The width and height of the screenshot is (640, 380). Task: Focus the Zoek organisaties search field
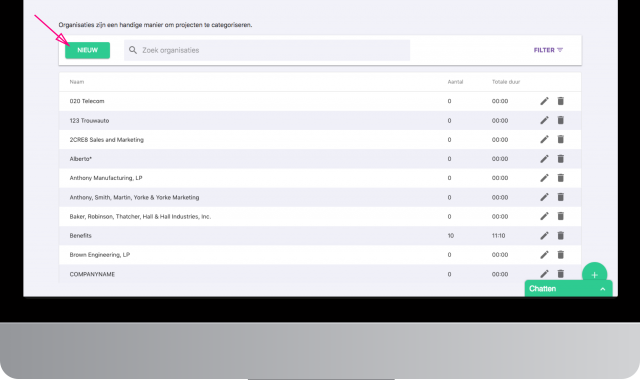pyautogui.click(x=267, y=50)
